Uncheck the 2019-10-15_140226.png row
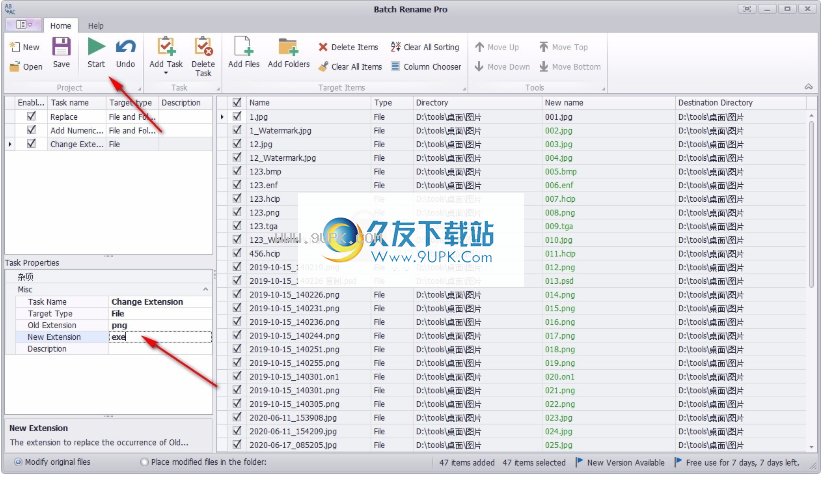The image size is (822, 481). 237,294
